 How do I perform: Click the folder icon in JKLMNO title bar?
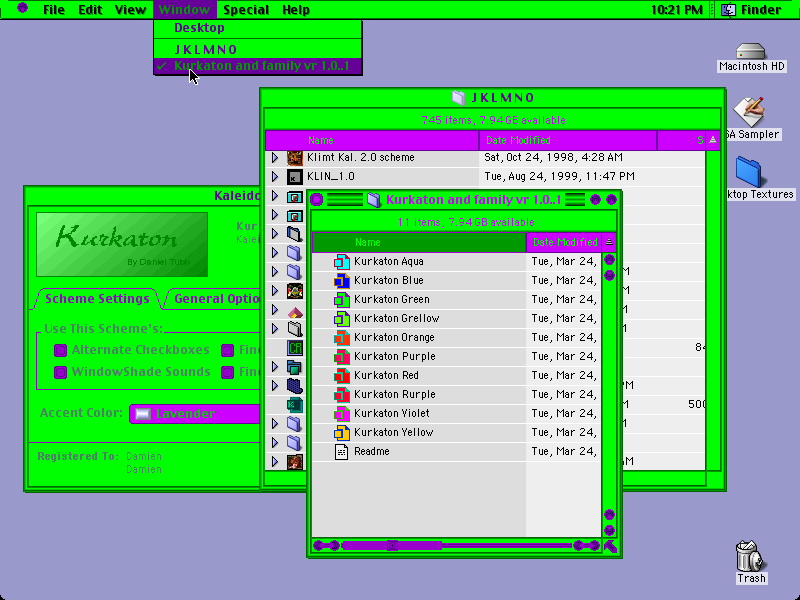(x=459, y=97)
